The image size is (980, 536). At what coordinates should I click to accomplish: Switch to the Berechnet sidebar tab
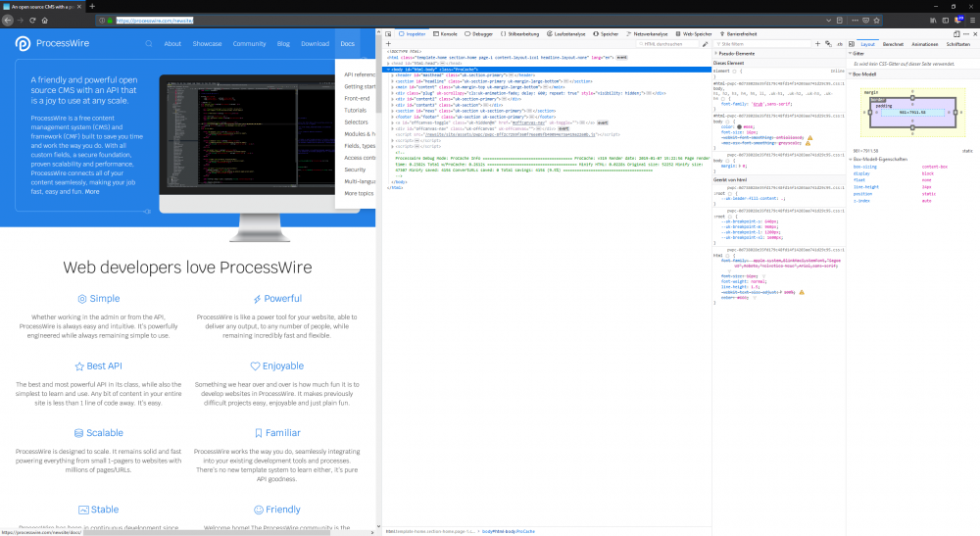pyautogui.click(x=893, y=44)
